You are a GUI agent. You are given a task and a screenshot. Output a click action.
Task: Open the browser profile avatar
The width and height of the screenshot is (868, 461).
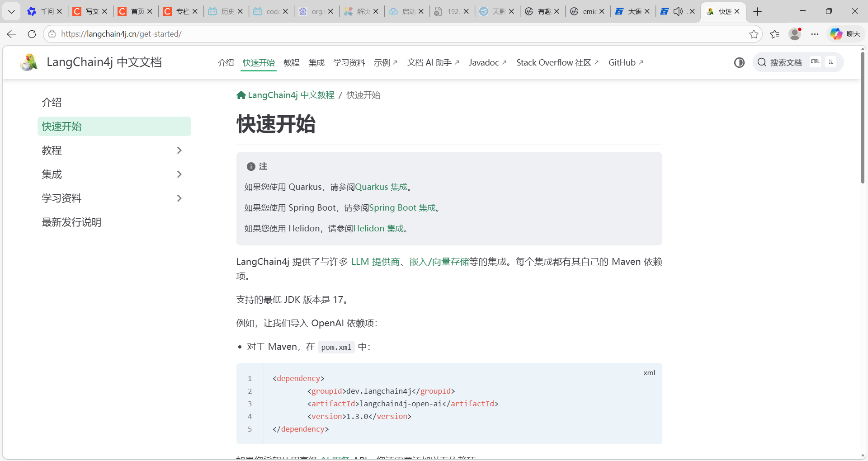[x=795, y=34]
